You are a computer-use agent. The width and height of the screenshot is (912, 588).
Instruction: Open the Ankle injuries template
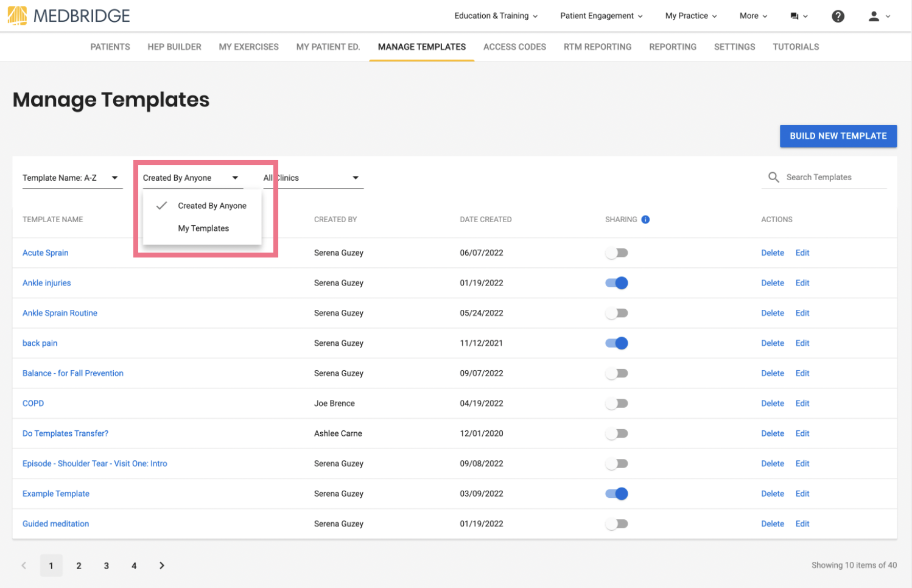pos(47,283)
